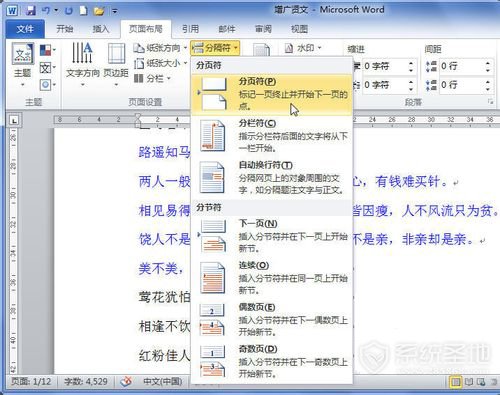
Task: Switch to the 引用 ribbon tab
Action: 190,29
